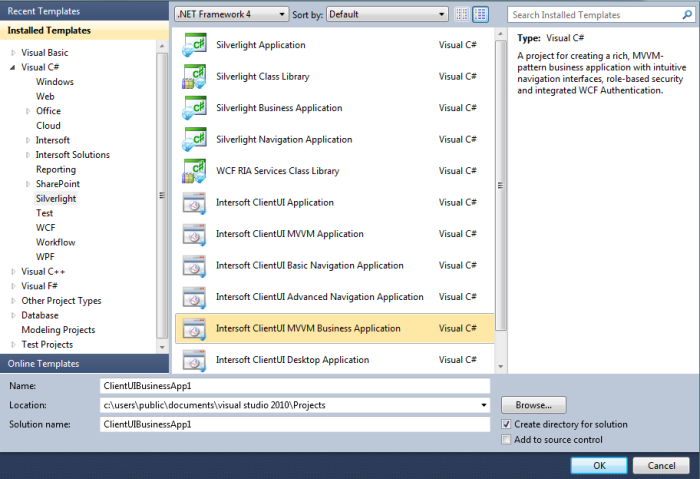This screenshot has height=479, width=700.
Task: Click the Solution name input field
Action: tap(295, 425)
